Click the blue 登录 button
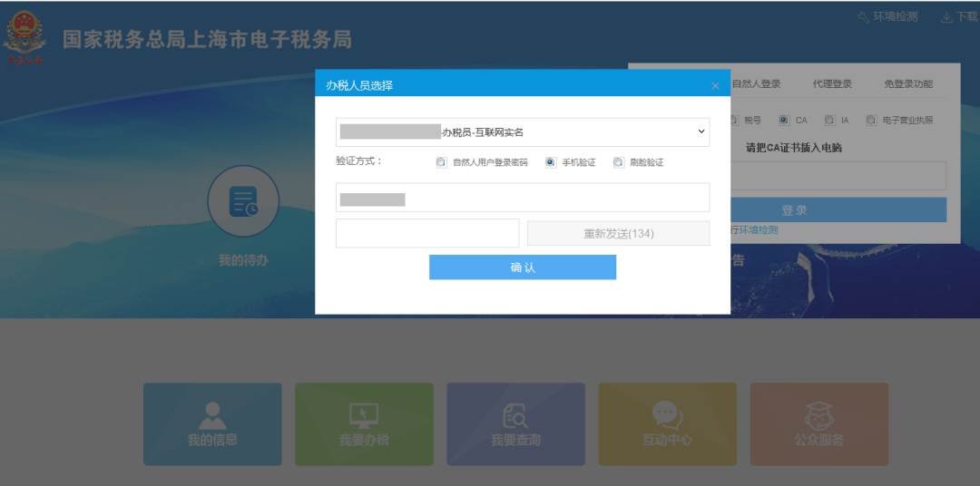980x486 pixels. [x=794, y=210]
